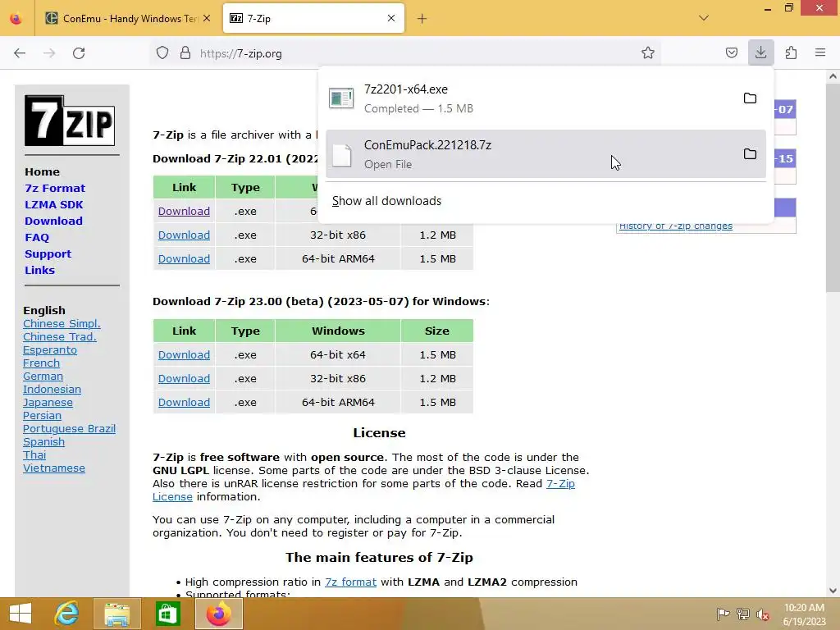Close the ConEmu tab
The height and width of the screenshot is (630, 840).
tap(207, 18)
